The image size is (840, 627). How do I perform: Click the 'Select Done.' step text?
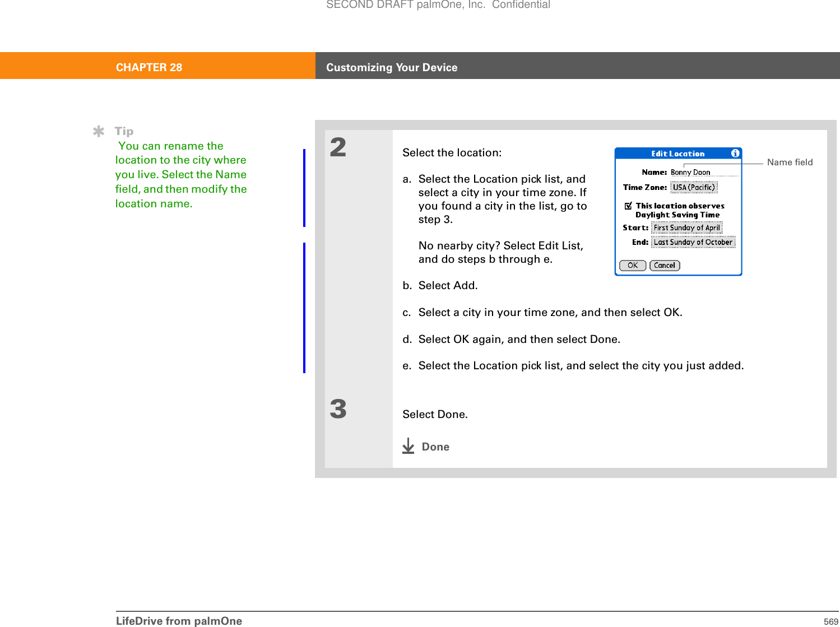coord(435,415)
